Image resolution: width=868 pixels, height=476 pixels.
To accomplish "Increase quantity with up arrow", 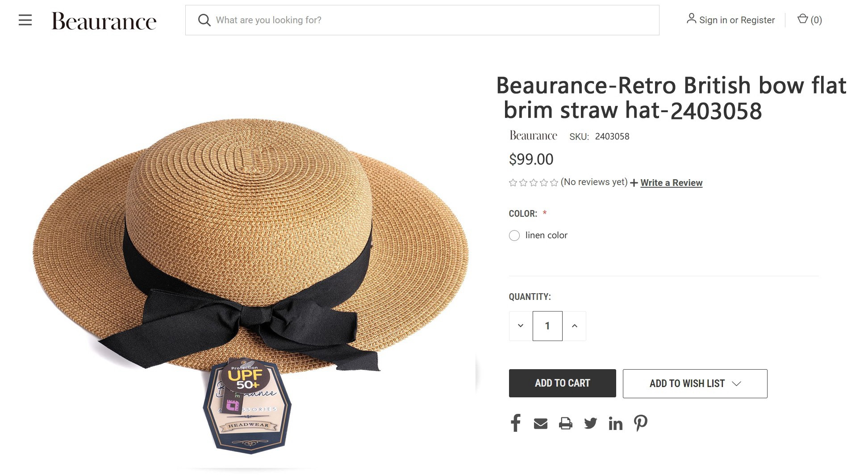I will 575,326.
